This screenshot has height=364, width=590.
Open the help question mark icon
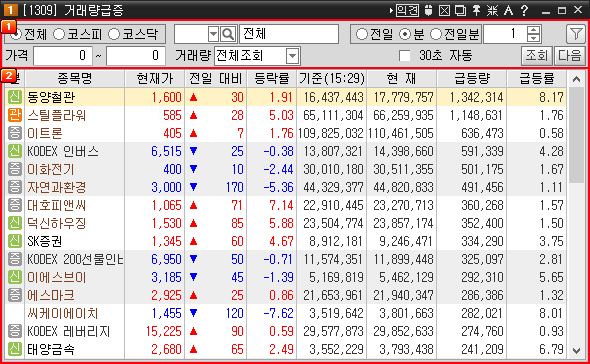pos(525,10)
